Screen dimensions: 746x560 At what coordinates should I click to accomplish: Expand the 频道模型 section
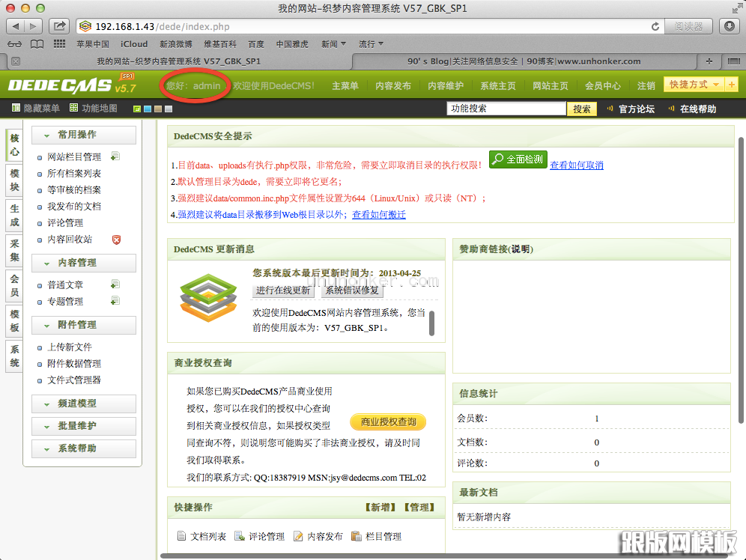pos(84,404)
